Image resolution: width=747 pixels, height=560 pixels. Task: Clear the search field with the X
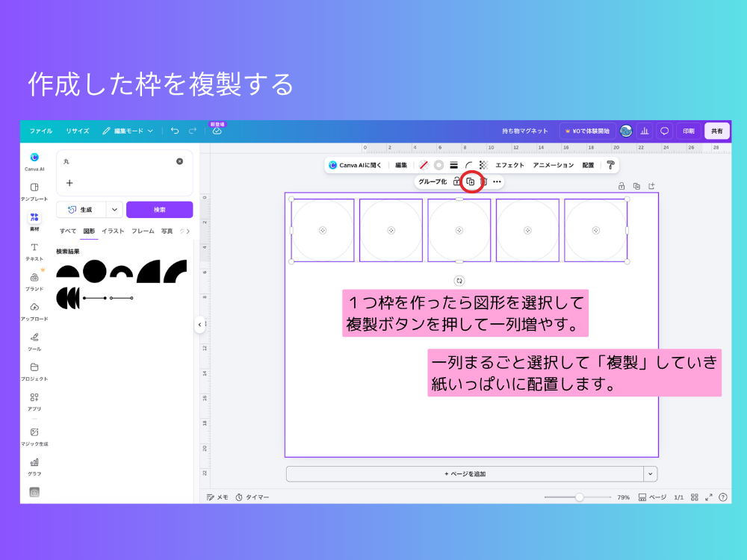click(x=179, y=161)
